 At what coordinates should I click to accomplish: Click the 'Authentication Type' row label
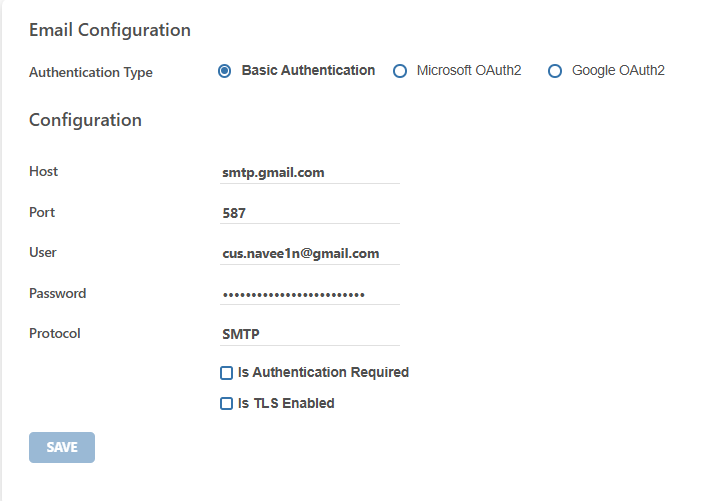pyautogui.click(x=91, y=73)
